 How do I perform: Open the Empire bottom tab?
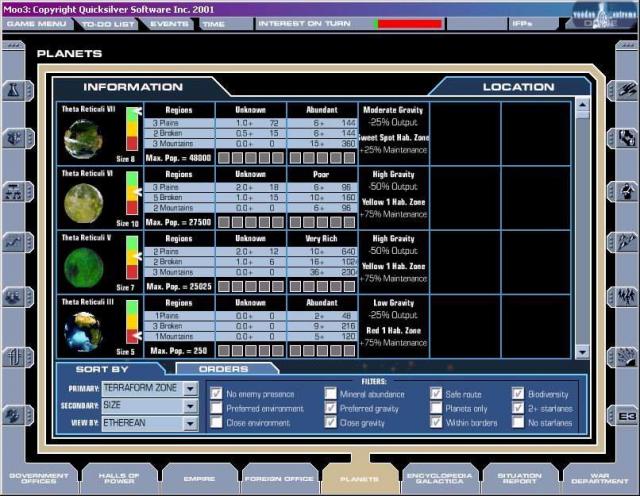pos(199,478)
